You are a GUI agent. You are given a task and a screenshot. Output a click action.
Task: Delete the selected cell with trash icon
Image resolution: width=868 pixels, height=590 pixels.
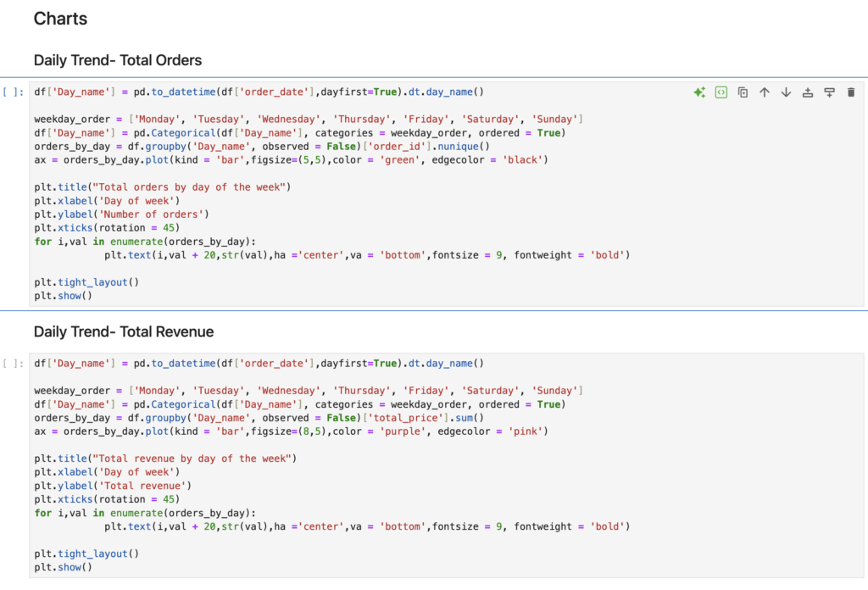point(851,92)
